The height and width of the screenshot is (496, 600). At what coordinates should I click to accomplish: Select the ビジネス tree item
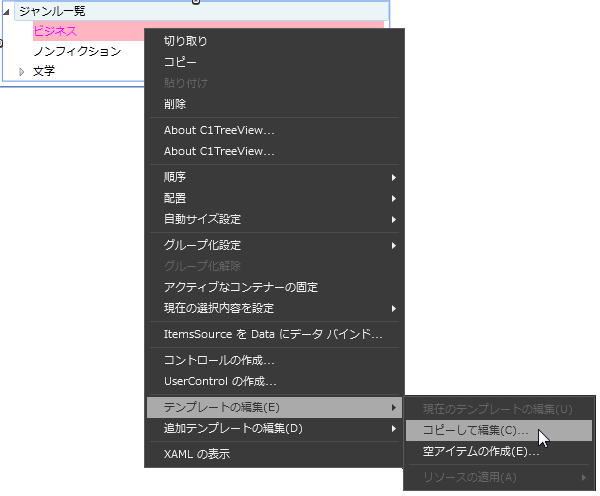pos(55,31)
